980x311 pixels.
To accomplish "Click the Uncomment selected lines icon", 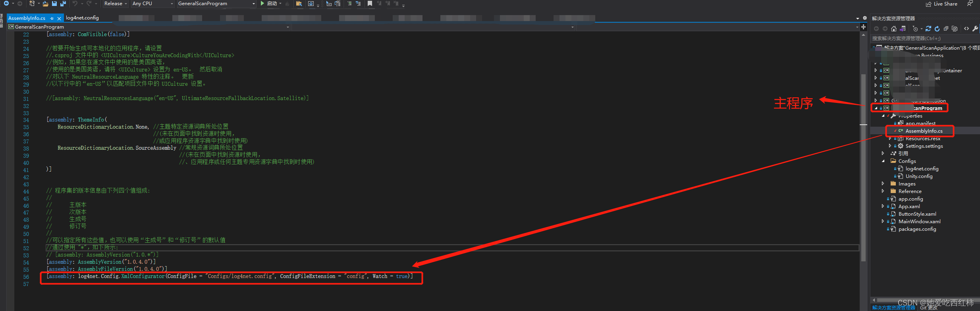I will click(358, 4).
